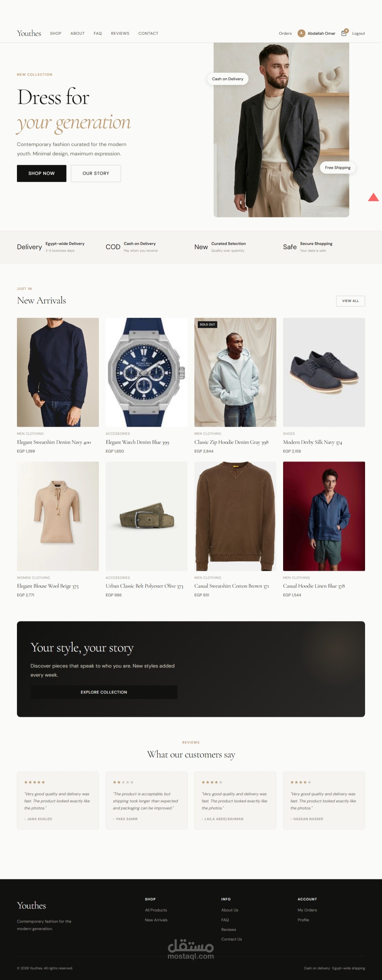Open Casual Hoodie Linen Blue 378 title
Viewport: 382px width, 980px height.
tap(314, 586)
